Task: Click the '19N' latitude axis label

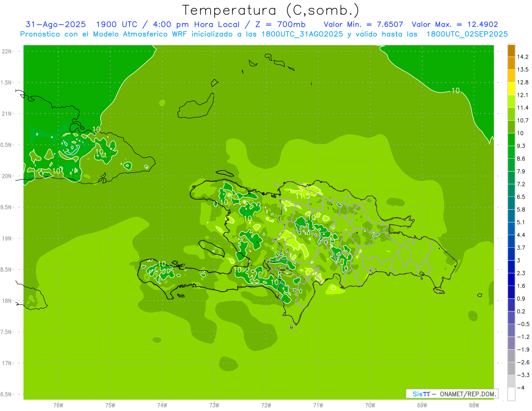Action: (7, 239)
